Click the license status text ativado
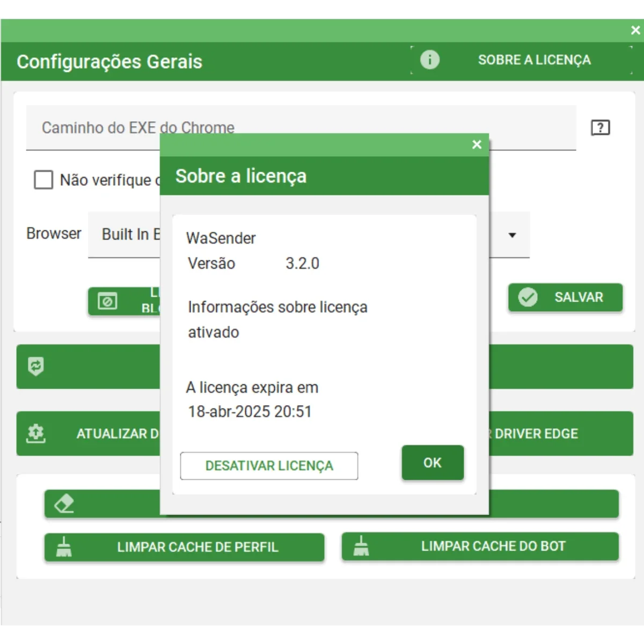This screenshot has height=644, width=644. pyautogui.click(x=213, y=332)
